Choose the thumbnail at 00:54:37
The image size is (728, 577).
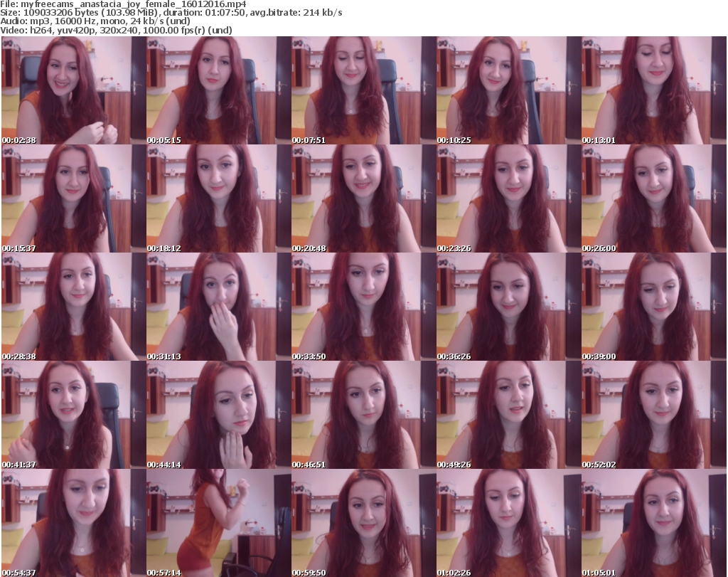click(74, 523)
